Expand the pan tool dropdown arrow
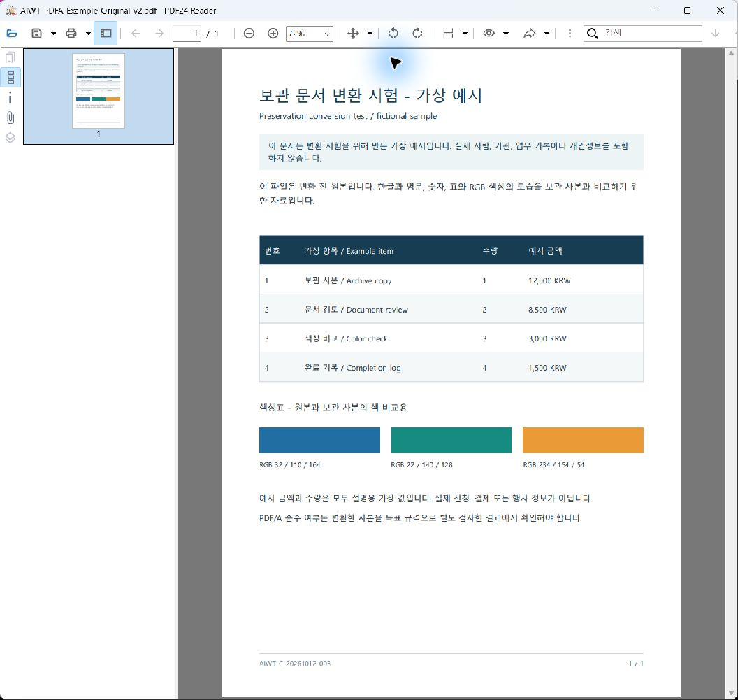This screenshot has width=738, height=700. 370,34
